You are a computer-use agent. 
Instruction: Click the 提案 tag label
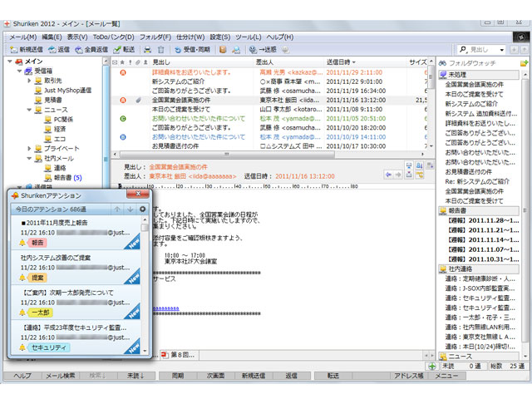(x=37, y=278)
